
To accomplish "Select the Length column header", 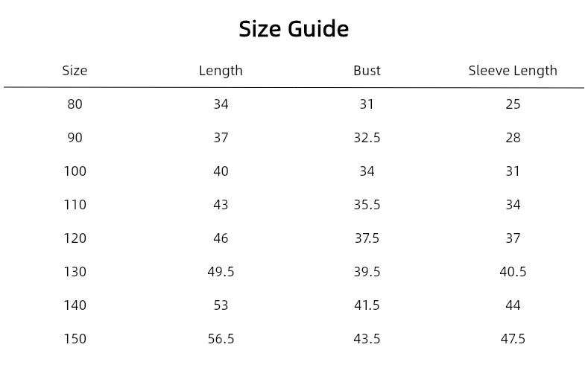I will click(221, 71).
